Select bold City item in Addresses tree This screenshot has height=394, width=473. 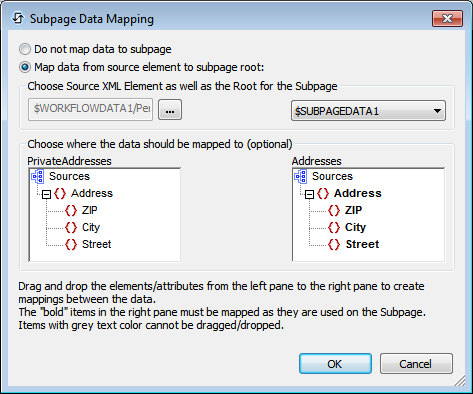click(x=355, y=227)
